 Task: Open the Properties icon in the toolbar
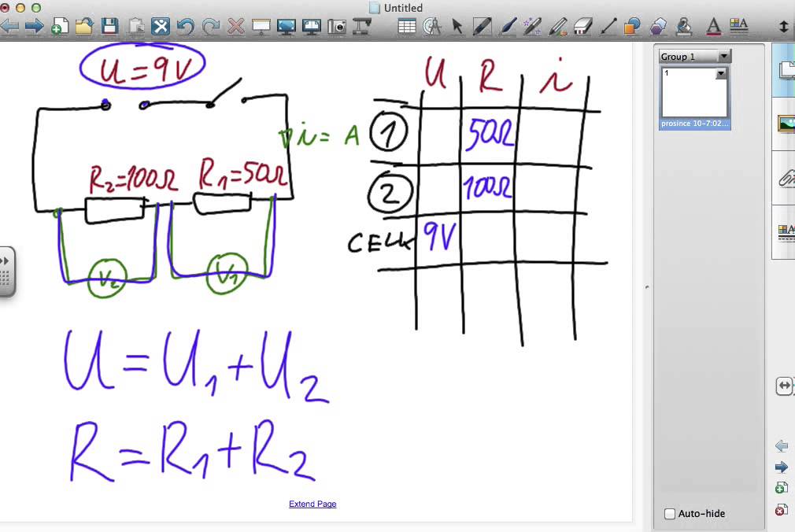739,26
